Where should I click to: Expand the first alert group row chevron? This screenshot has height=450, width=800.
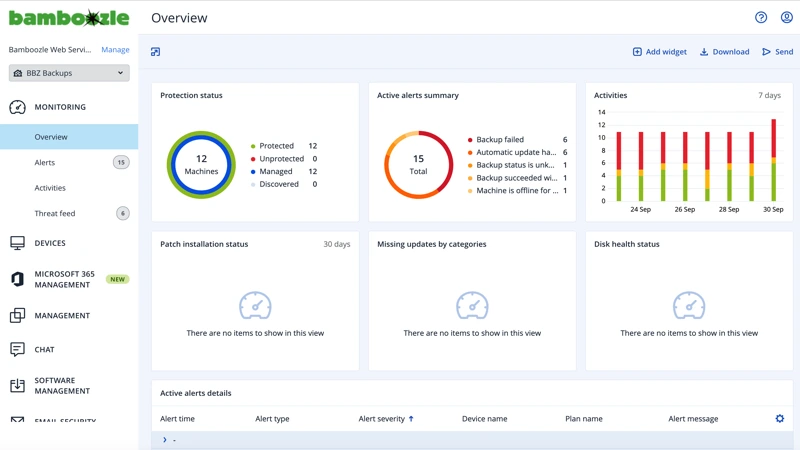(x=165, y=440)
